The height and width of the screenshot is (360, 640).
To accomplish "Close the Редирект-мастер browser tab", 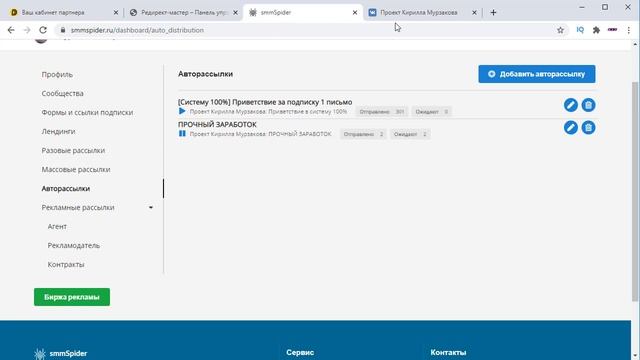I will pyautogui.click(x=235, y=13).
